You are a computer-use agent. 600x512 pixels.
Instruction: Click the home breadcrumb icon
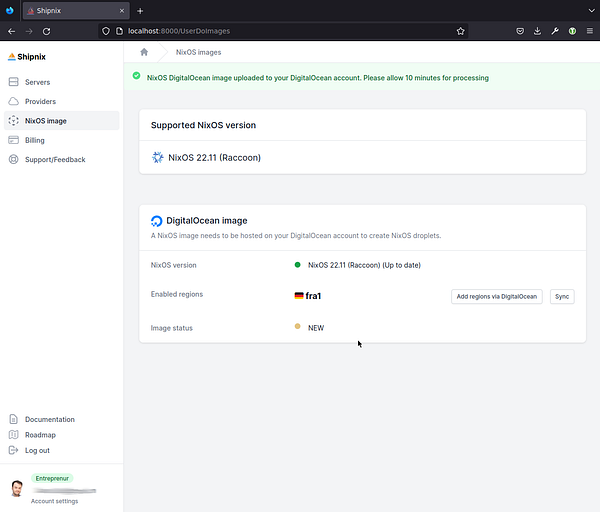[x=144, y=52]
